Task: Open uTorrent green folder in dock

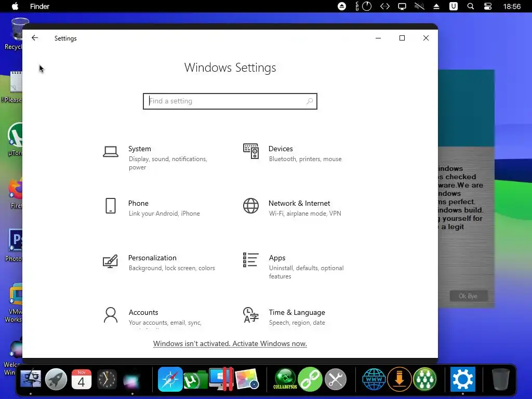Action: pyautogui.click(x=195, y=380)
